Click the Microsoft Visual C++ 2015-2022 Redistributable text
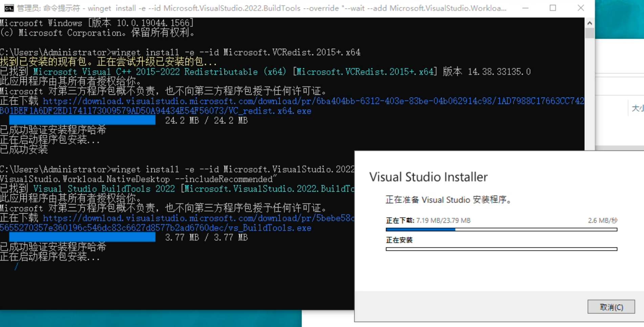 pyautogui.click(x=159, y=72)
